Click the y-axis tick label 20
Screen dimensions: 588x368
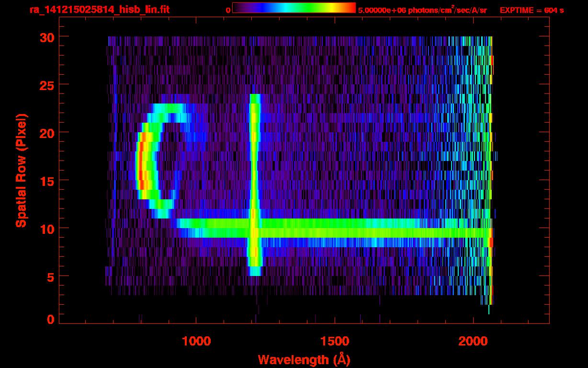(x=47, y=133)
